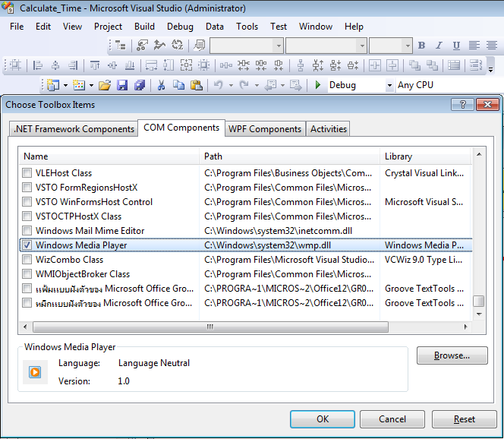Click the Send to Back icon
This screenshot has height=439, width=504.
[x=433, y=65]
